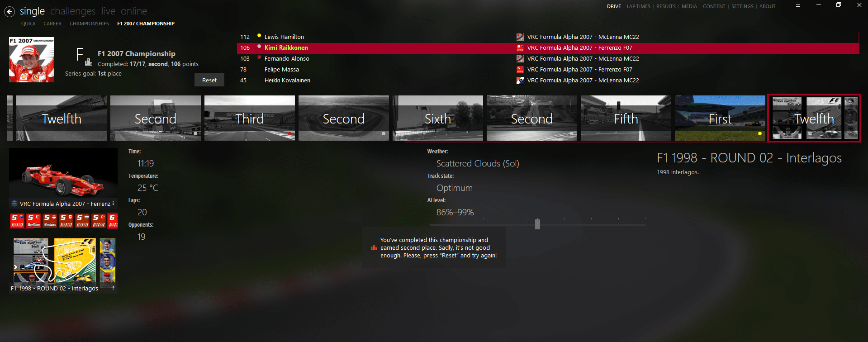This screenshot has height=342, width=868.
Task: Select the F1 2007 CHAMPIONSHIP sub-tab
Action: point(146,24)
